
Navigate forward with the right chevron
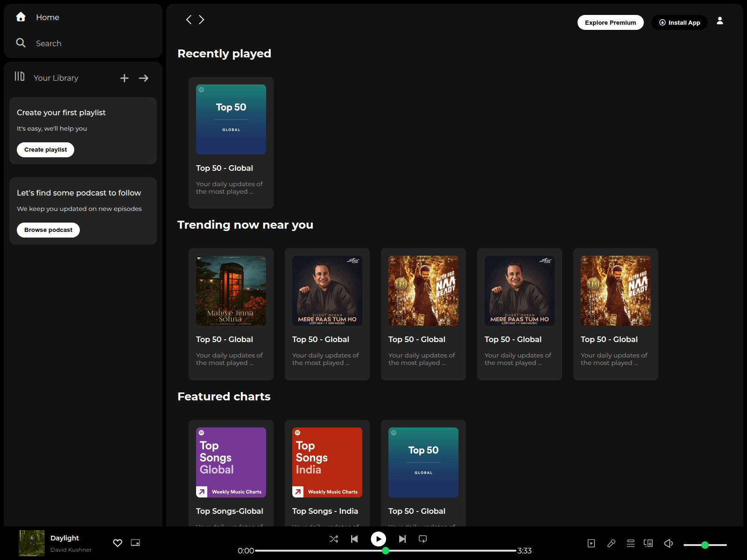pyautogui.click(x=201, y=20)
